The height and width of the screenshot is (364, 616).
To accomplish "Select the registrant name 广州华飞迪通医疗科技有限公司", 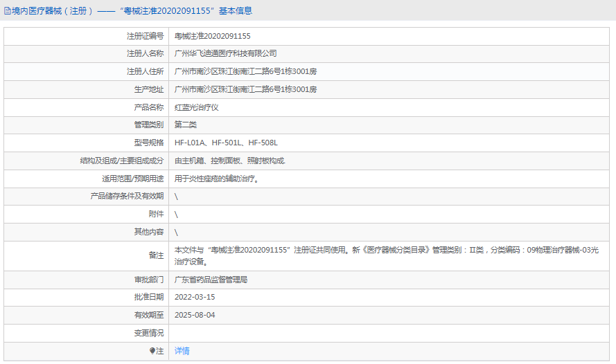I will pos(225,53).
